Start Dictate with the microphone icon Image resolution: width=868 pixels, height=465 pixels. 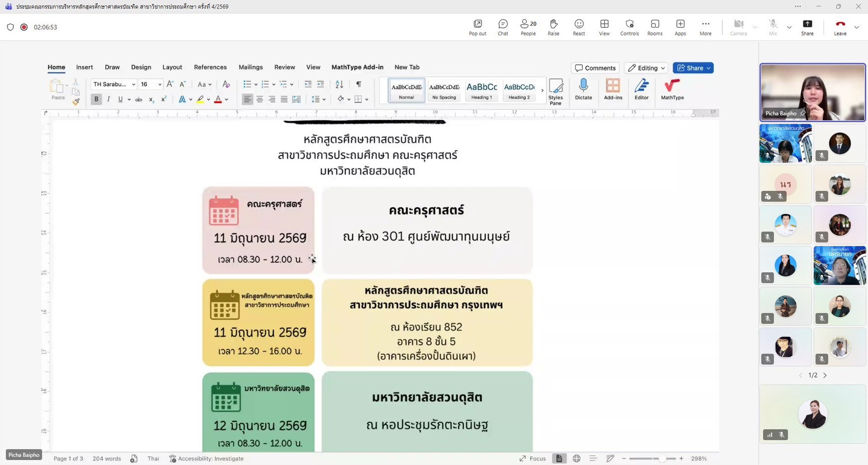583,89
